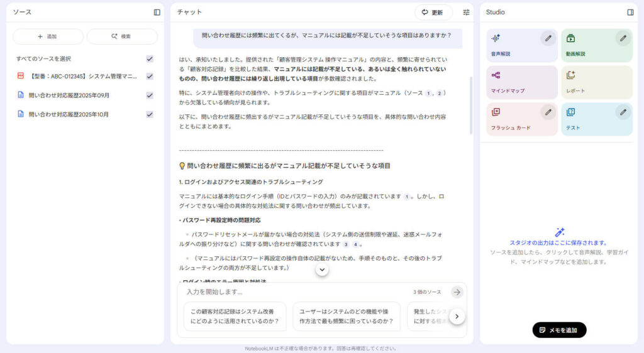The height and width of the screenshot is (353, 644).
Task: Click the PDF icon of the ABC-012345 source
Action: point(21,76)
